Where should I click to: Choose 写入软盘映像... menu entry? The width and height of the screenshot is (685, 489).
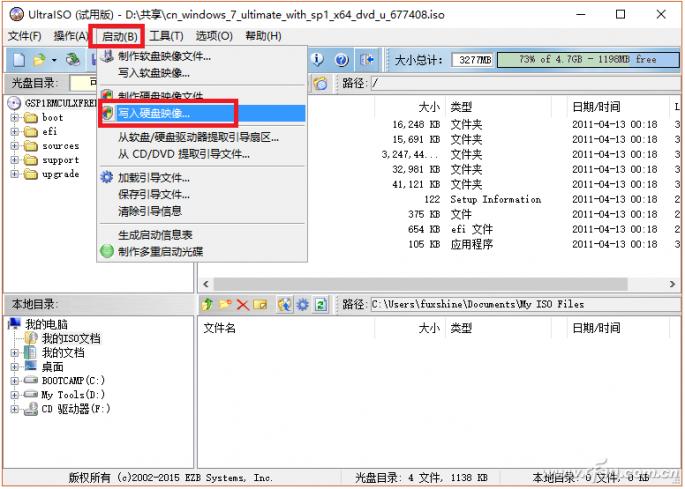[x=202, y=73]
